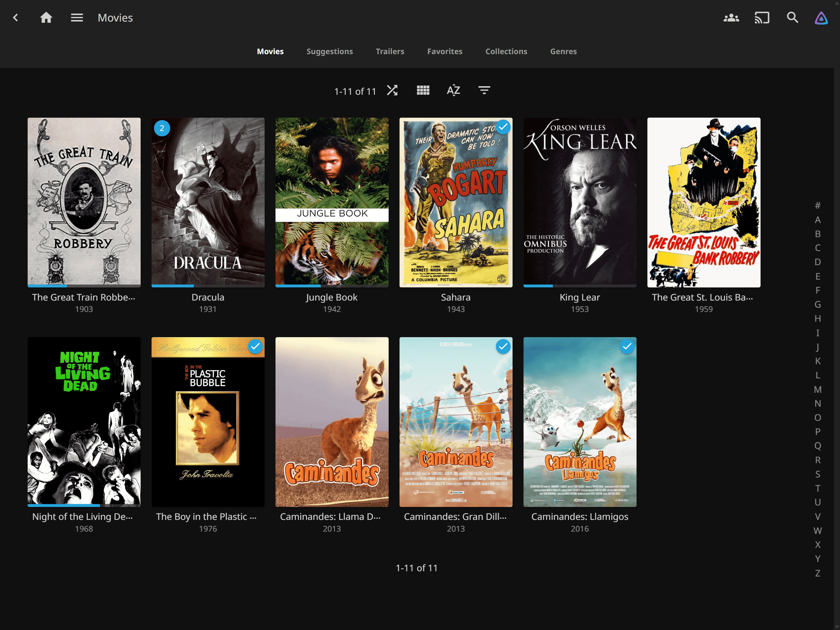Click Dracula's playback progress bar
840x630 pixels.
click(x=208, y=286)
